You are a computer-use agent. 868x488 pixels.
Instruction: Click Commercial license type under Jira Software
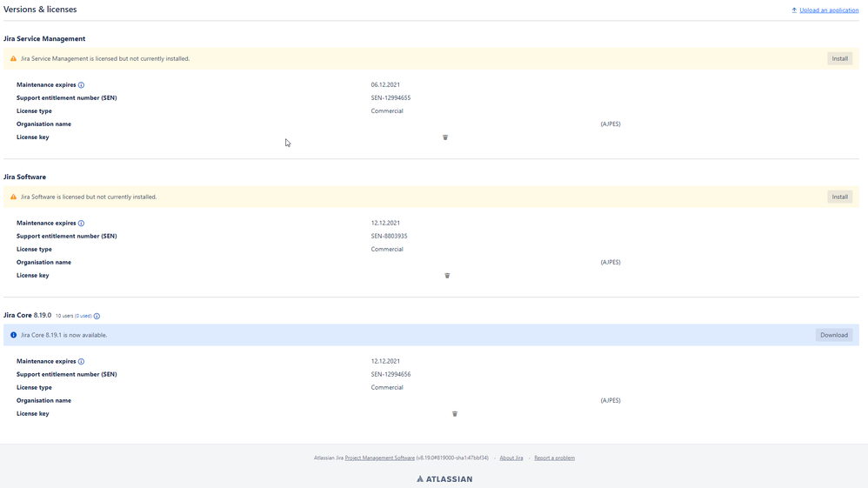click(387, 250)
